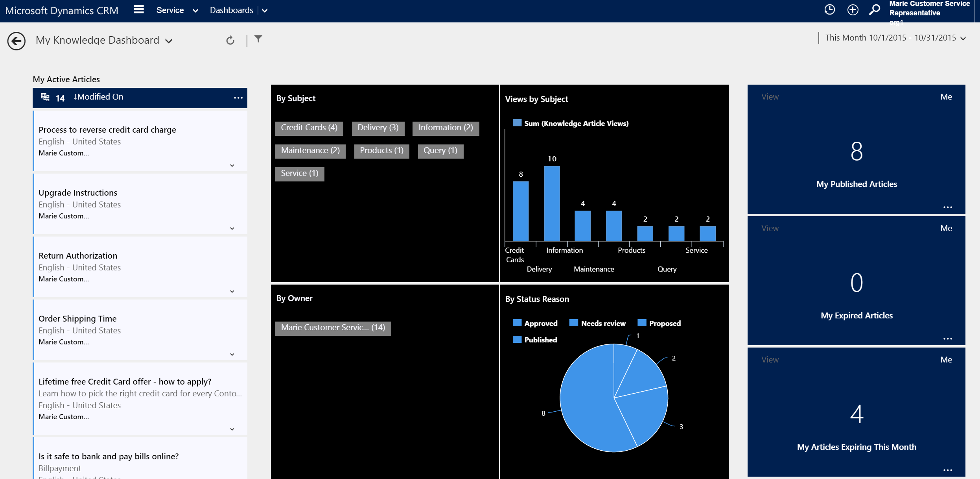Open the navigation hamburger menu

[138, 9]
